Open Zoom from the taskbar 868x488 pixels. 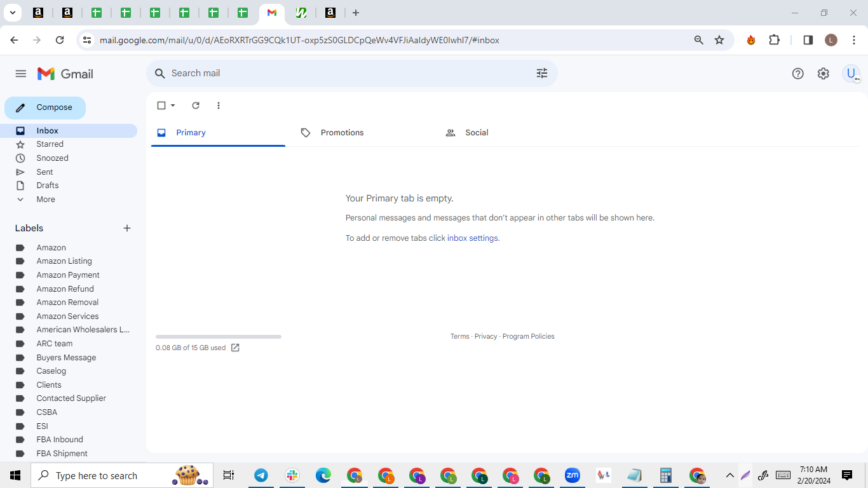pos(573,475)
